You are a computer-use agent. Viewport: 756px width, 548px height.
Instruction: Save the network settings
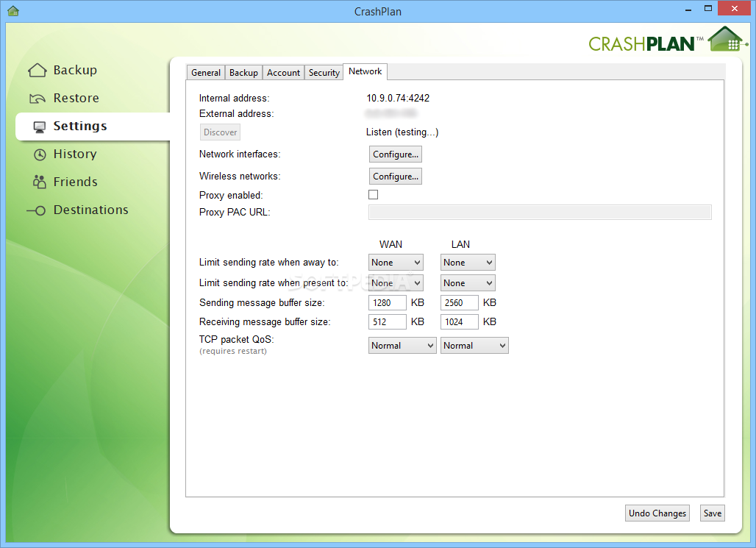pos(712,513)
